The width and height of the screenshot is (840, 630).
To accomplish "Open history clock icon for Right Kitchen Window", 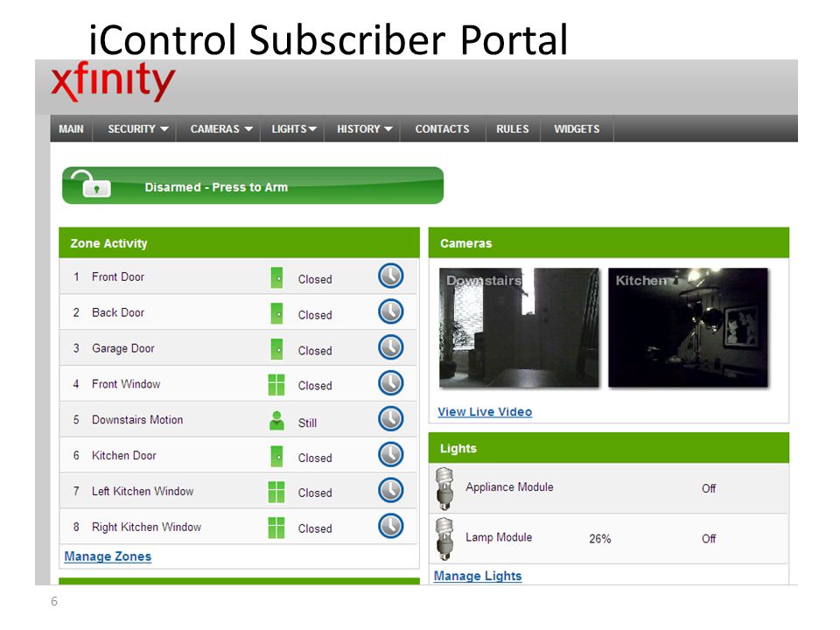I will (x=390, y=526).
